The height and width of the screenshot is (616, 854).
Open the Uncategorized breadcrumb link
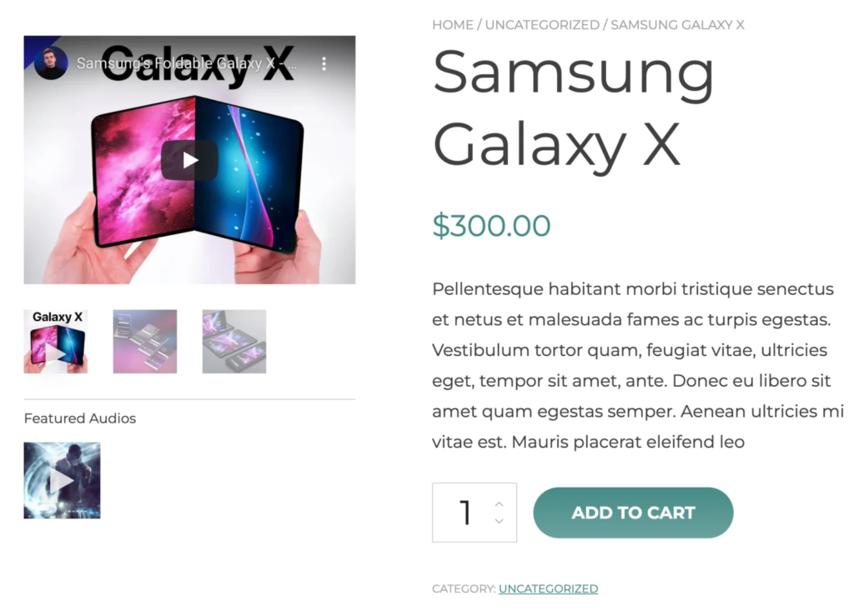[x=542, y=25]
